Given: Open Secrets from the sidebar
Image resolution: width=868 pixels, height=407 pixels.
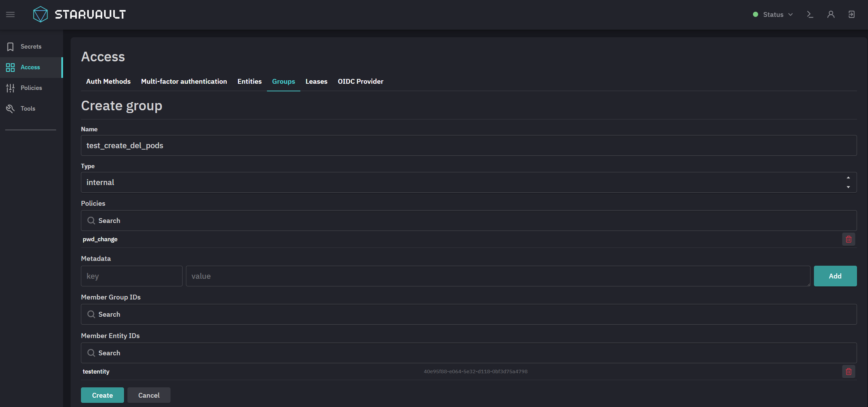Looking at the screenshot, I should [31, 47].
